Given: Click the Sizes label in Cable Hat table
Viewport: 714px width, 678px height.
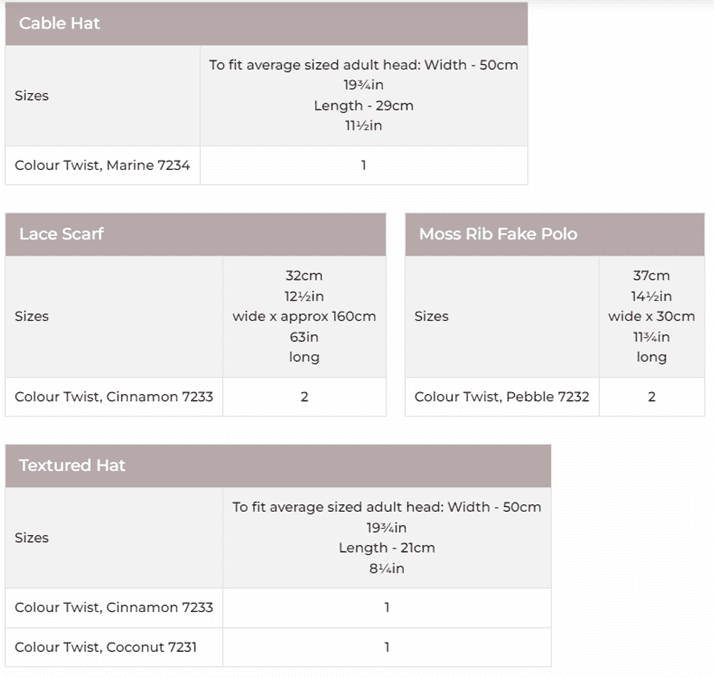Looking at the screenshot, I should click(32, 96).
